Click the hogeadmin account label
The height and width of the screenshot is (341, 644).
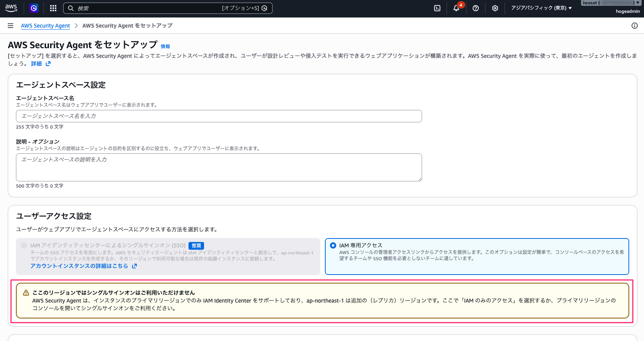628,11
